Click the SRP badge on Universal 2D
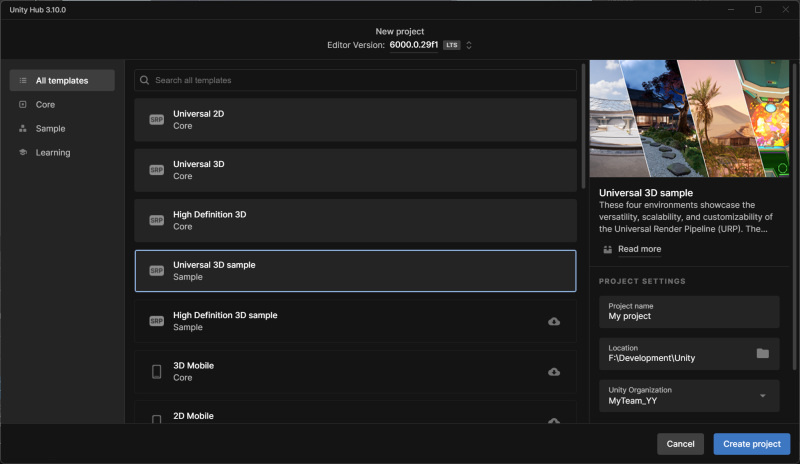 [157, 119]
